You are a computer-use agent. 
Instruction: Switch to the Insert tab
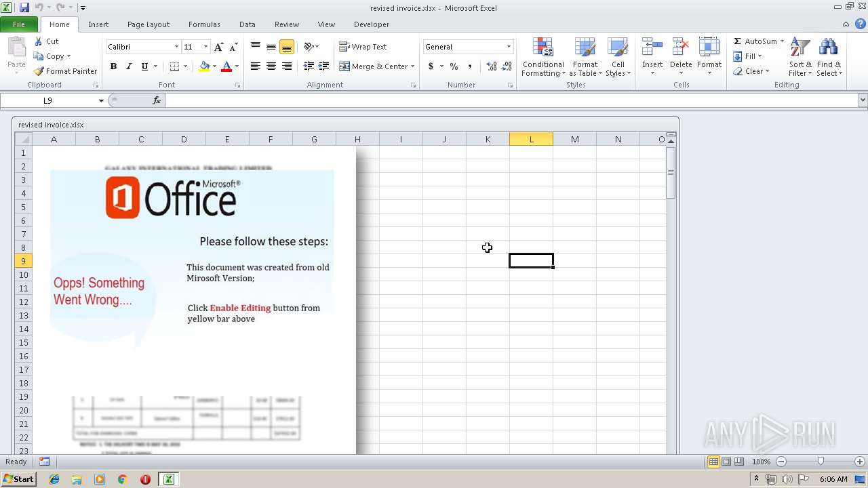click(x=98, y=24)
